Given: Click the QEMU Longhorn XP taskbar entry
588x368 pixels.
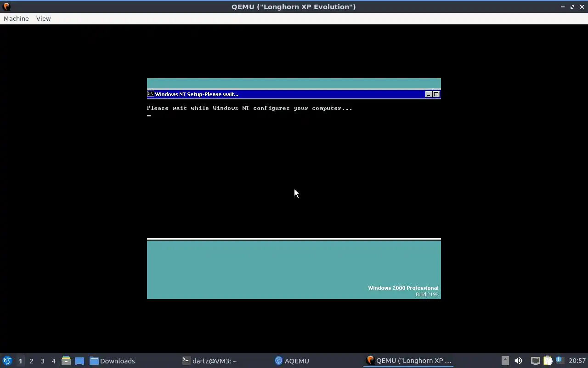Looking at the screenshot, I should coord(408,361).
